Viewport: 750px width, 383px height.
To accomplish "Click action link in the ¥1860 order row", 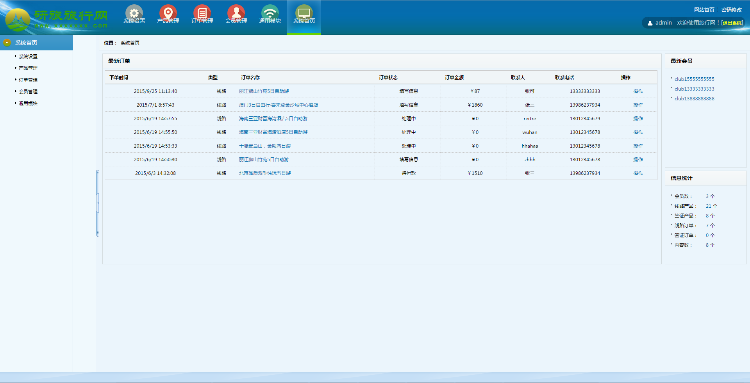I will point(638,105).
